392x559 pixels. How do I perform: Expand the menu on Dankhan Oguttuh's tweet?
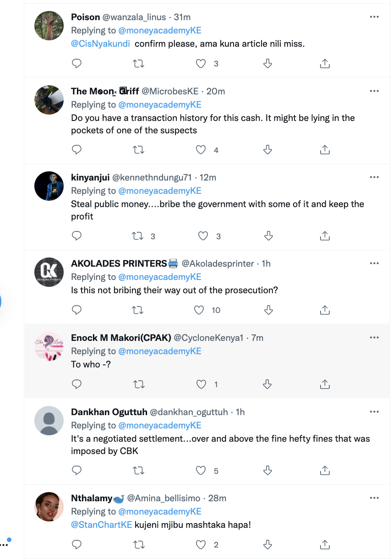[374, 412]
